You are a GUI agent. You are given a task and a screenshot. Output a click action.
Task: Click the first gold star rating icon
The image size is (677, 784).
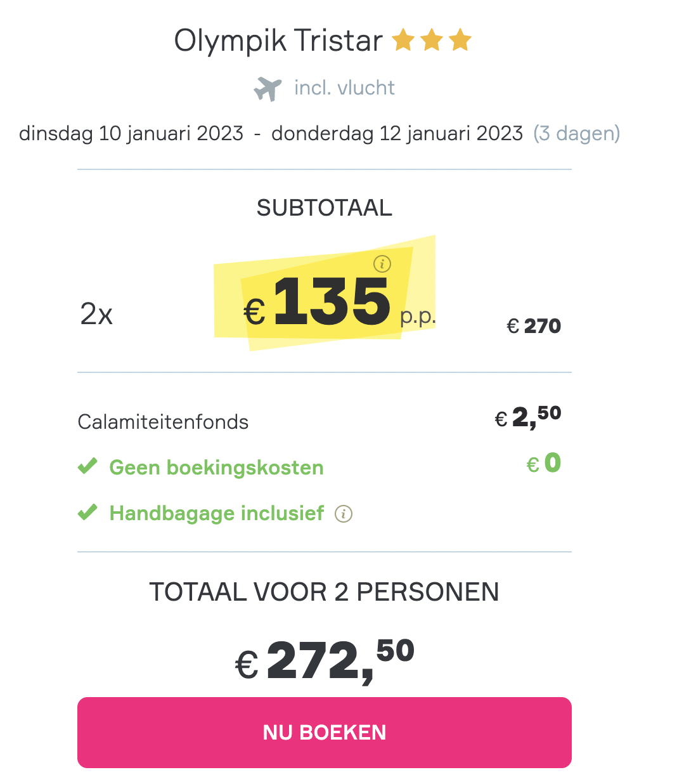click(403, 41)
